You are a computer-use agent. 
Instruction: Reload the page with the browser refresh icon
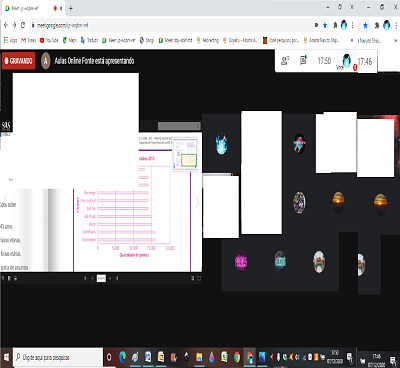coord(23,25)
